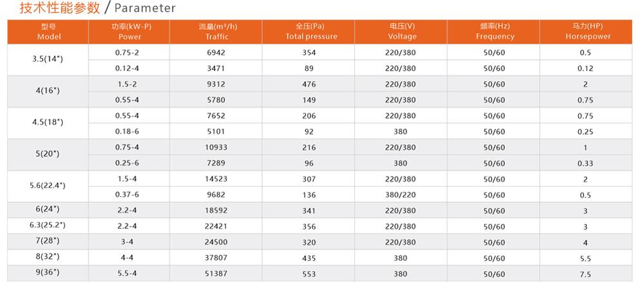Click the Total pressure column header

[311, 32]
